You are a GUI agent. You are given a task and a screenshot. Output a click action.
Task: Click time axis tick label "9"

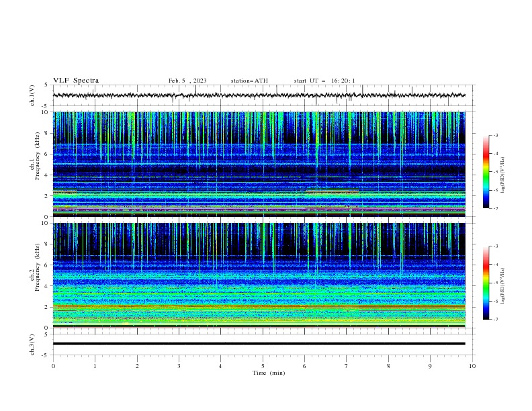point(430,366)
